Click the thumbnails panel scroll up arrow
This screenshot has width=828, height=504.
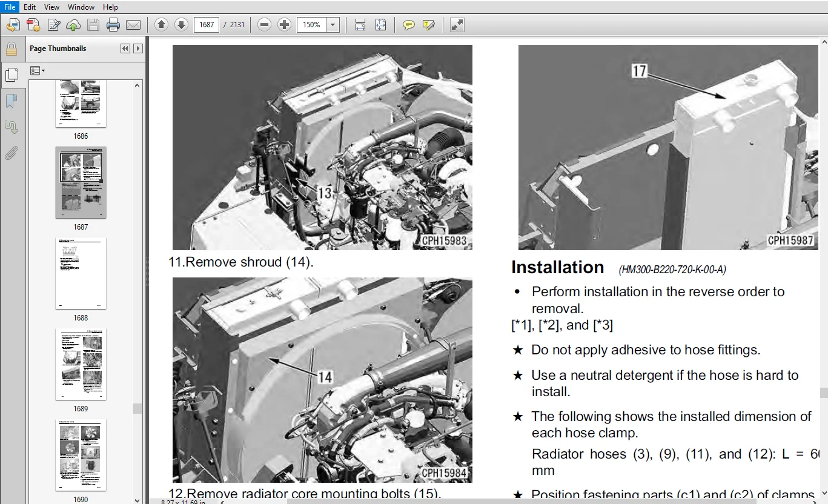(x=137, y=85)
